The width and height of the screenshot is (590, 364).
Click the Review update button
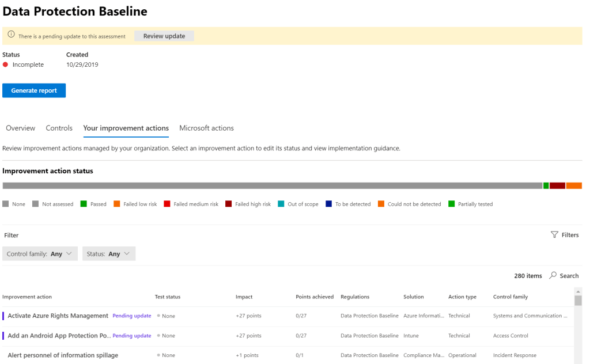tap(164, 36)
